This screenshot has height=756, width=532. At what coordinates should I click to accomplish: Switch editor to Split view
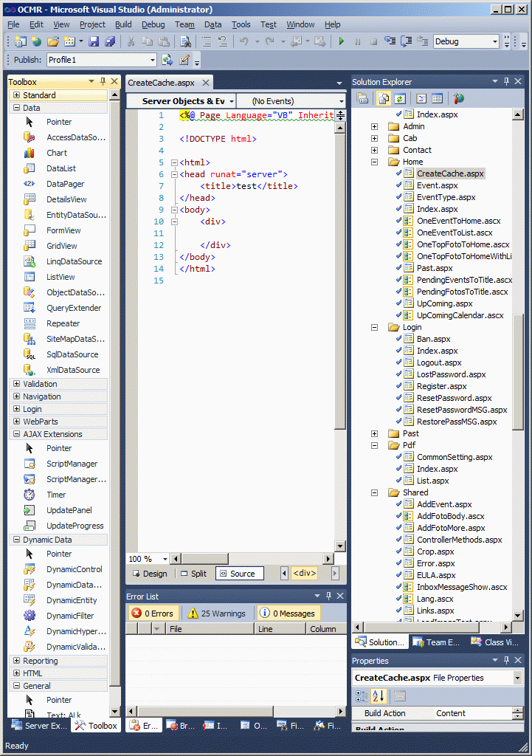coord(194,574)
